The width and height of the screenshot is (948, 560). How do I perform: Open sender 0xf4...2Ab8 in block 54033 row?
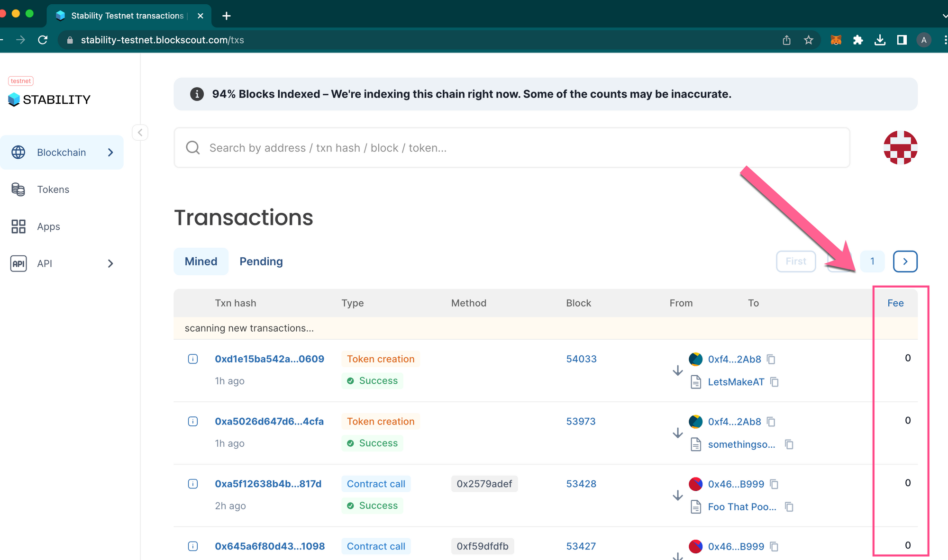click(734, 359)
